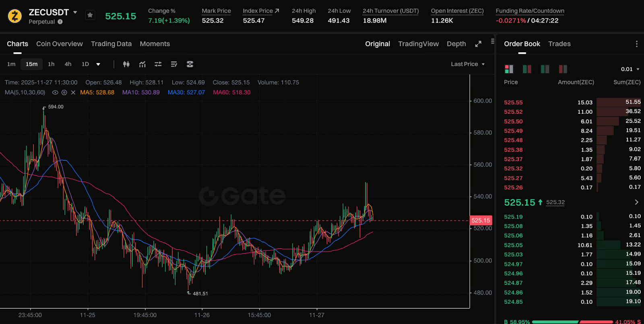Open the Trading Data tab
This screenshot has height=324, width=644.
click(111, 44)
